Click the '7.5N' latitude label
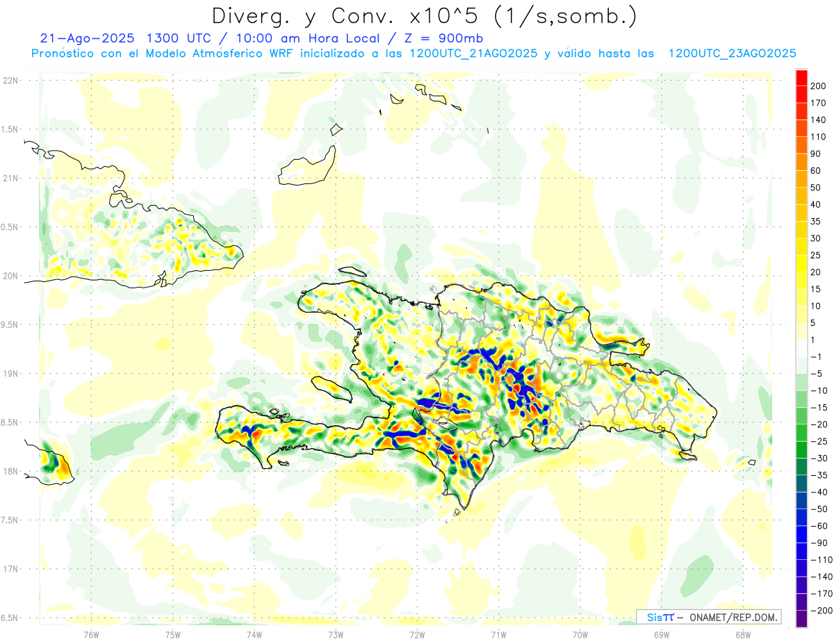This screenshot has height=644, width=834. 10,520
